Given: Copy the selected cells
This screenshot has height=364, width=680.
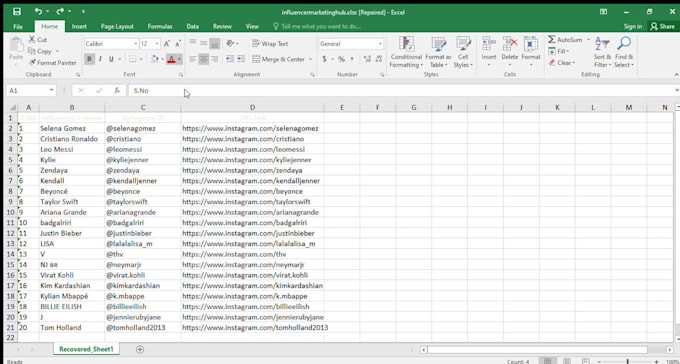Looking at the screenshot, I should tap(40, 51).
